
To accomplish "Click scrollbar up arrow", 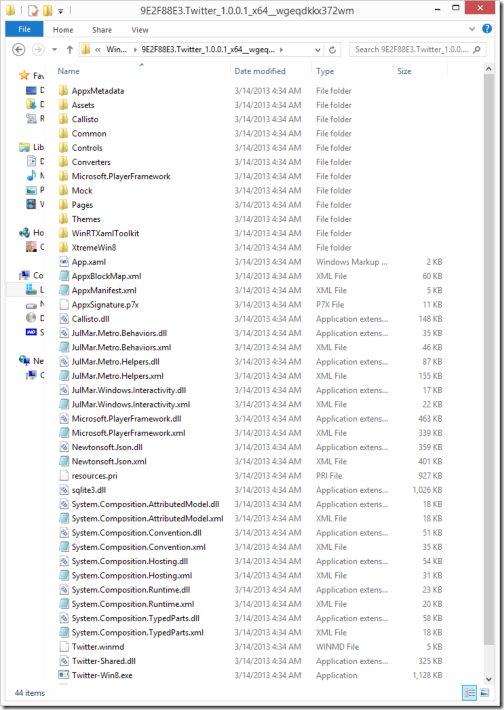I will point(489,69).
